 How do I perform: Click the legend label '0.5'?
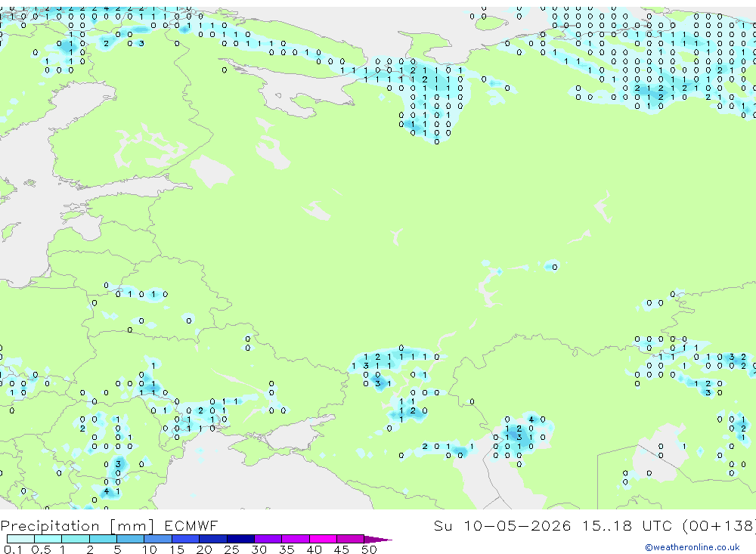41,549
